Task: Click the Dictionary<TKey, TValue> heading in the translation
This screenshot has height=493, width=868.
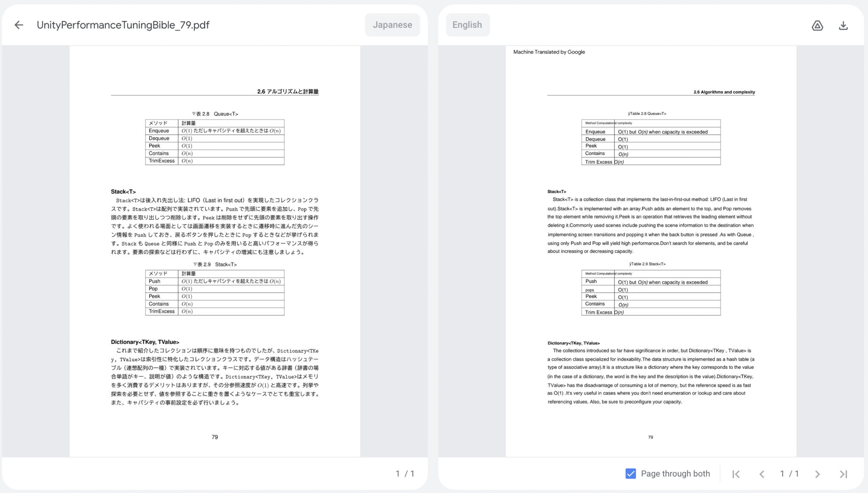Action: click(573, 343)
